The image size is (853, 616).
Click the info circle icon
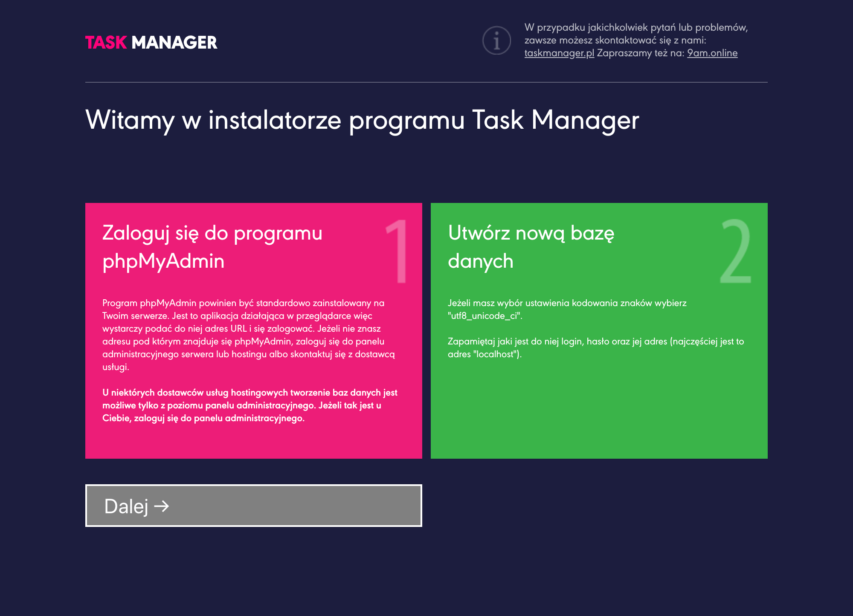[496, 40]
